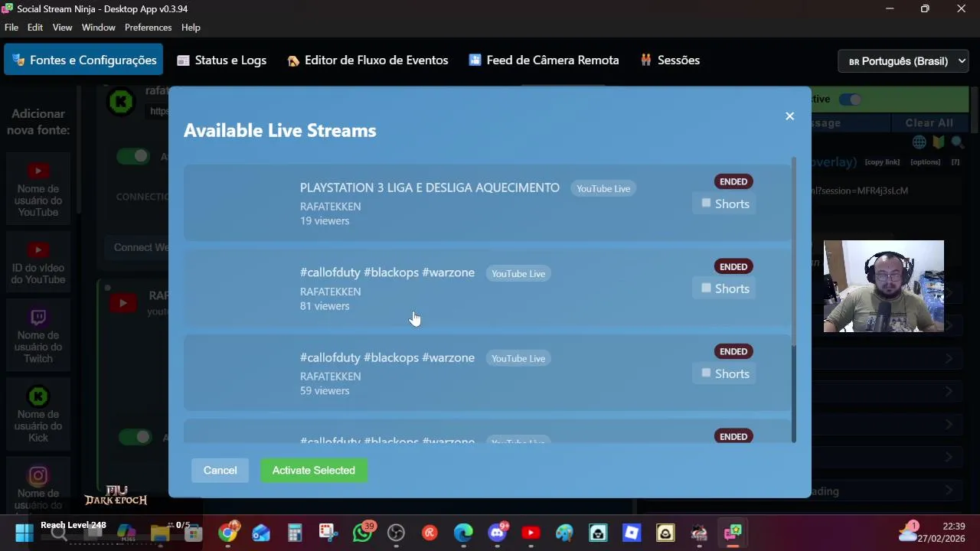Image resolution: width=980 pixels, height=551 pixels.
Task: Open Google Chrome from the taskbar
Action: coord(228,533)
